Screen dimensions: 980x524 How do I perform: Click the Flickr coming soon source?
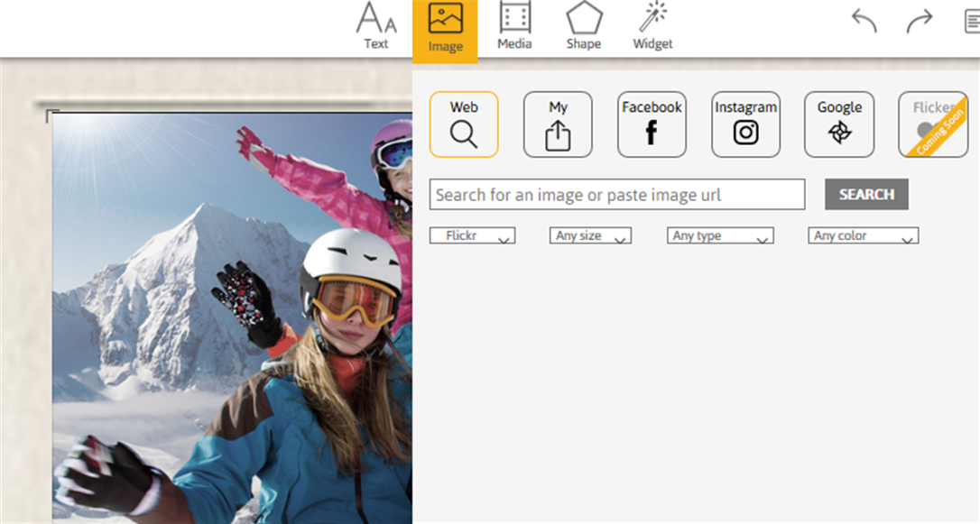(x=933, y=124)
